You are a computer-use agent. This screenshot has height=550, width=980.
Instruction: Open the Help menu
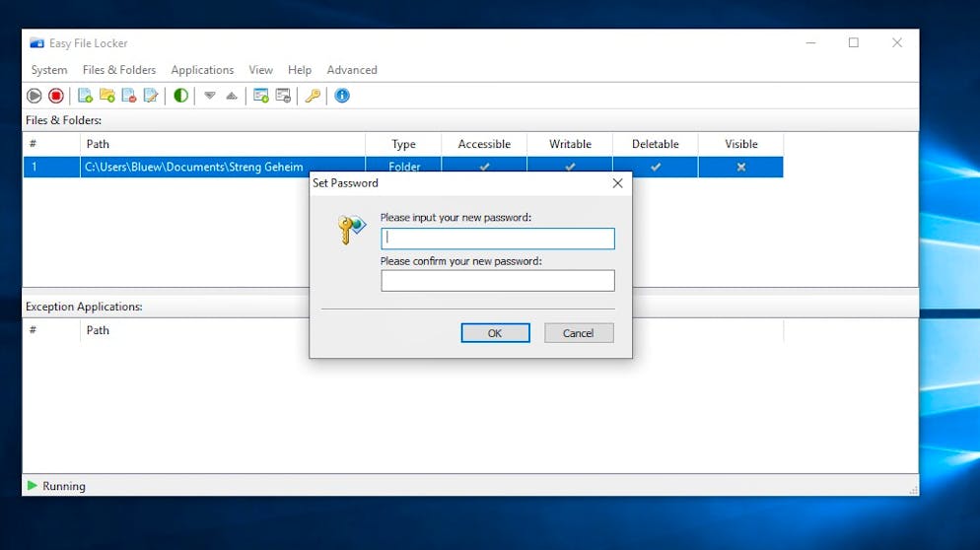[x=300, y=70]
